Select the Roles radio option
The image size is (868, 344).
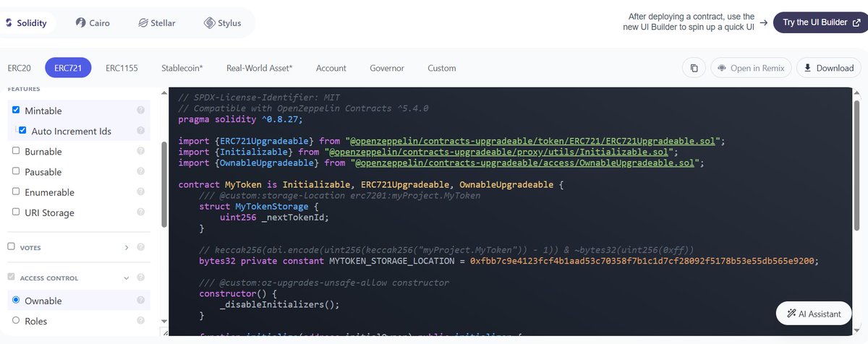[16, 320]
